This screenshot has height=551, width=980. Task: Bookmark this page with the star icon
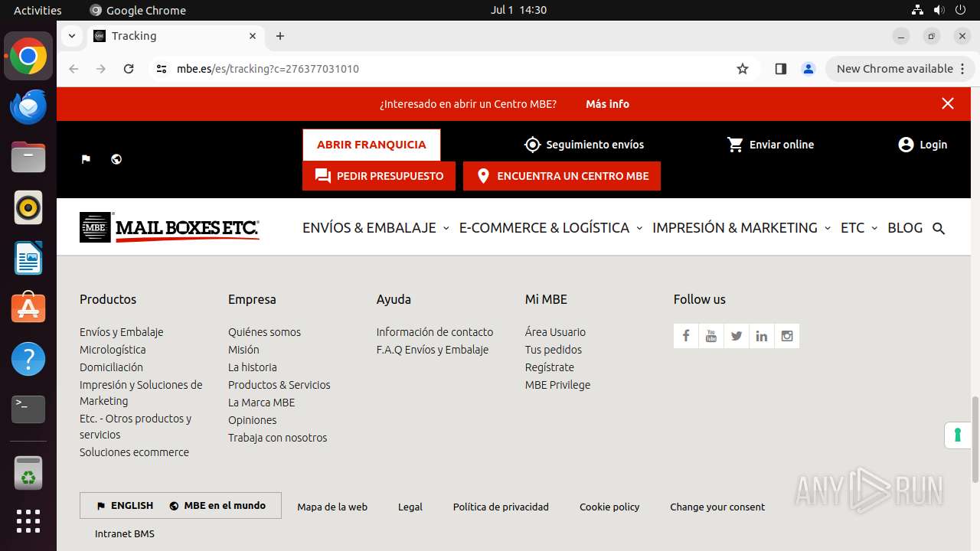742,69
